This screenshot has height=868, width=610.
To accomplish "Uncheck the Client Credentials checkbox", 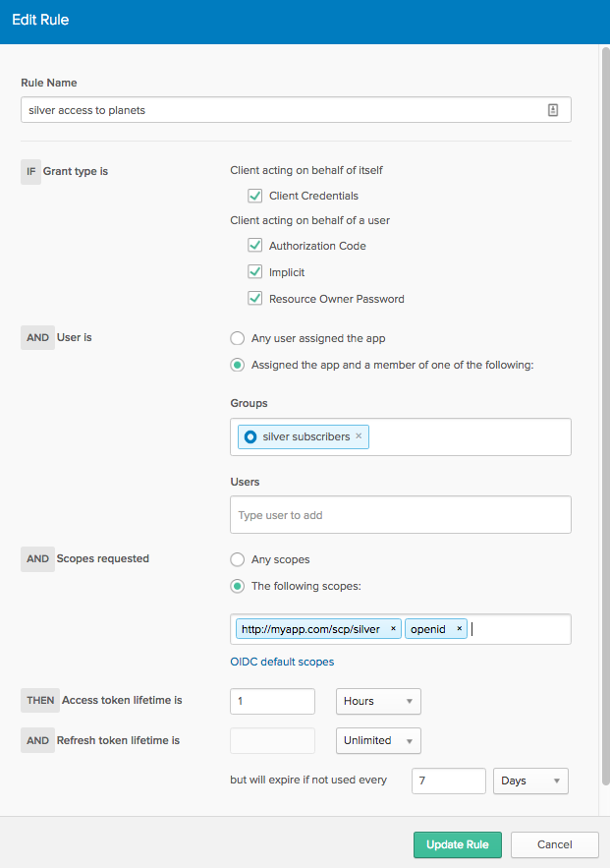I will pos(255,196).
